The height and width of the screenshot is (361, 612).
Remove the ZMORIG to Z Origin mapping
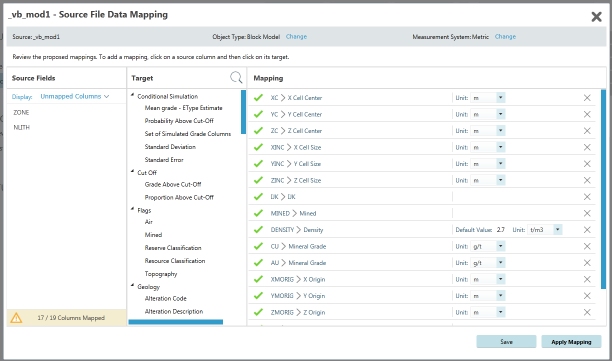[x=587, y=312]
